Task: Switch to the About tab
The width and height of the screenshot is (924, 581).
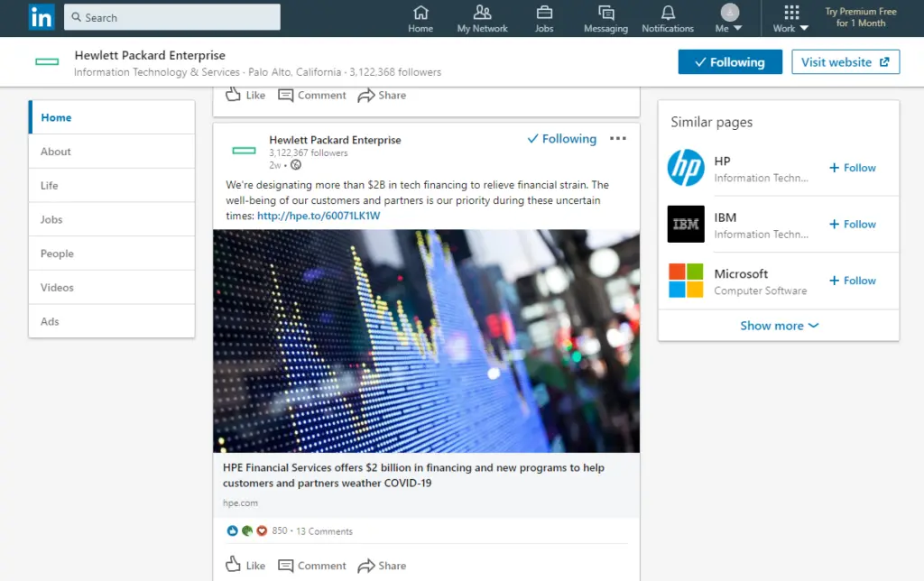Action: [56, 152]
